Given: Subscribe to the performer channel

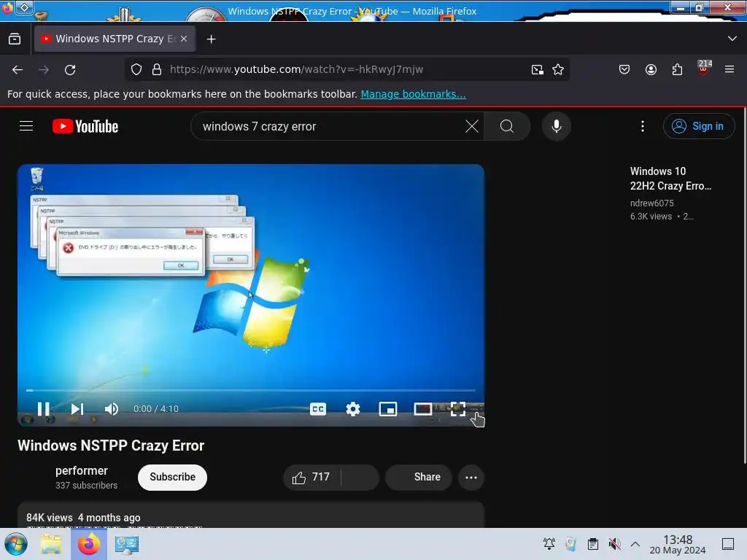Looking at the screenshot, I should click(x=172, y=477).
